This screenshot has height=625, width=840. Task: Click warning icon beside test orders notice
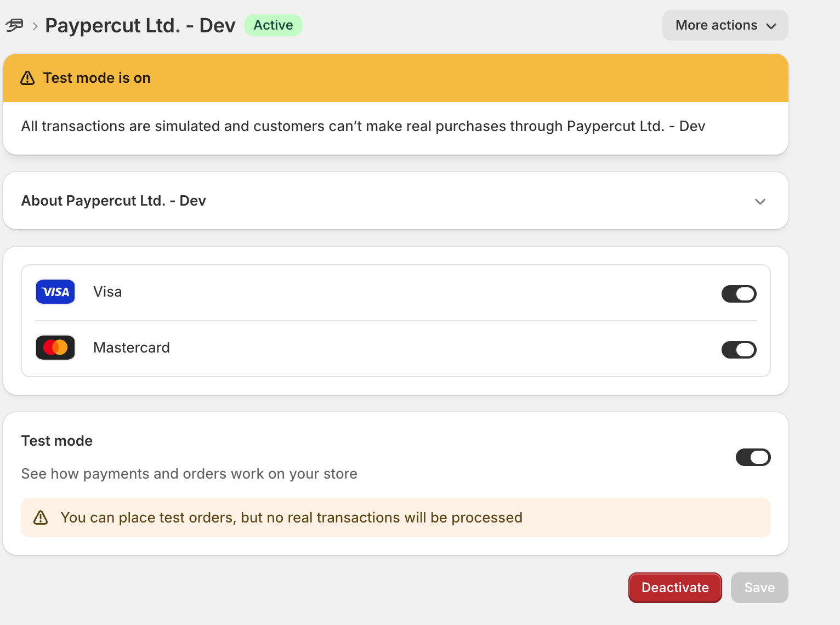point(41,518)
